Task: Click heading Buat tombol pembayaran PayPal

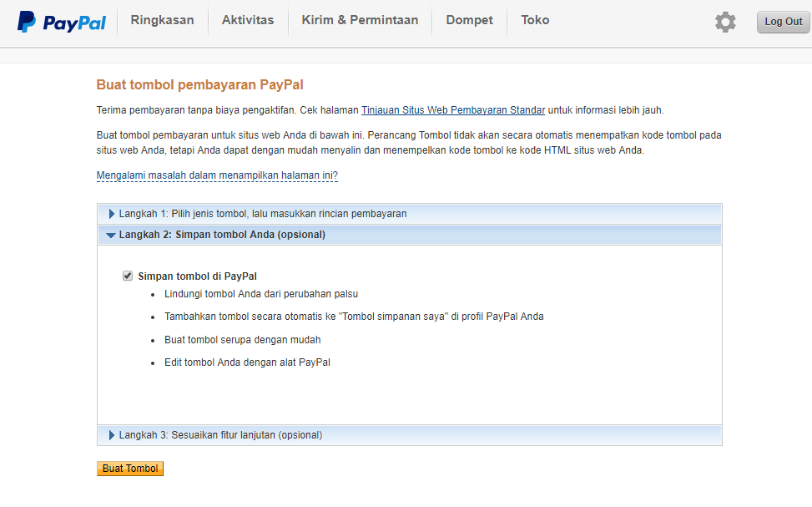Action: 200,84
